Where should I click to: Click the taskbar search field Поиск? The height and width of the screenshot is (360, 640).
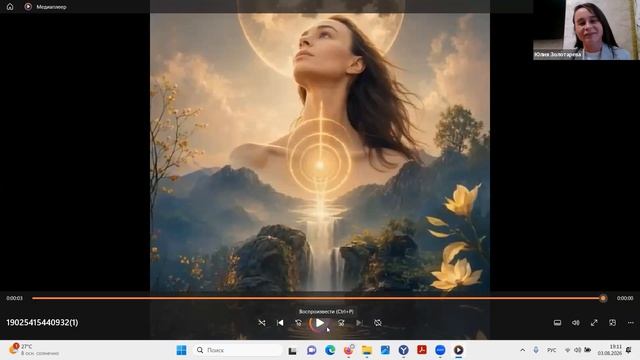pos(238,350)
